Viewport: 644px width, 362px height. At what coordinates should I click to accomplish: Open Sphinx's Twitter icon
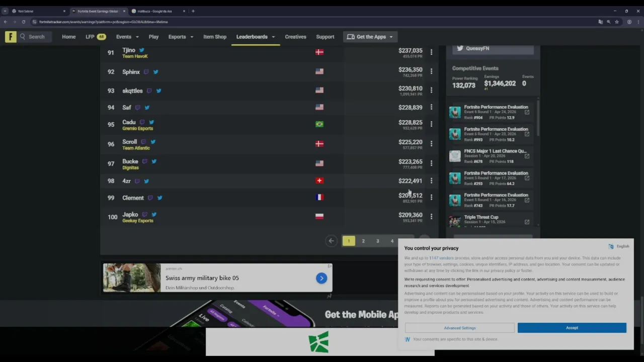pyautogui.click(x=156, y=72)
